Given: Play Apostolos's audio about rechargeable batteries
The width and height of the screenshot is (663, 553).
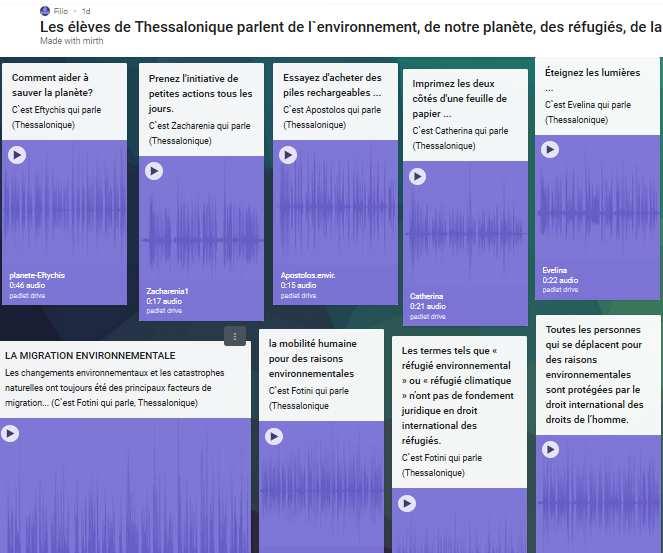Looking at the screenshot, I should [288, 155].
